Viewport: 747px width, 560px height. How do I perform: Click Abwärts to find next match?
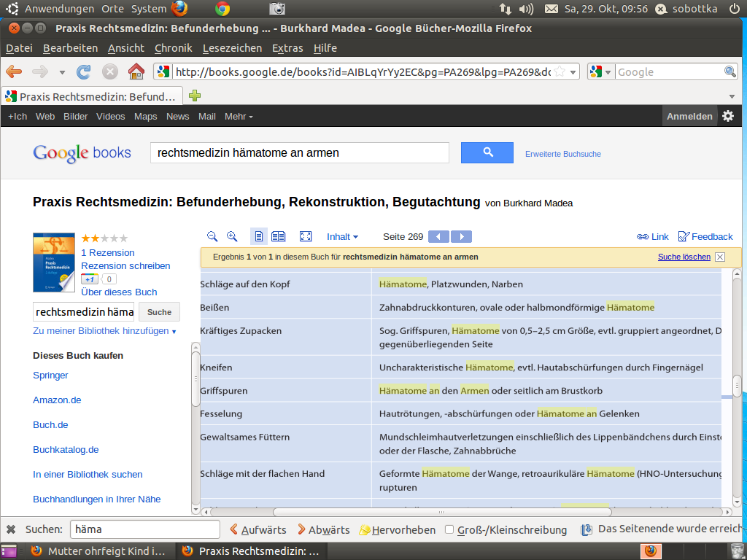(324, 529)
